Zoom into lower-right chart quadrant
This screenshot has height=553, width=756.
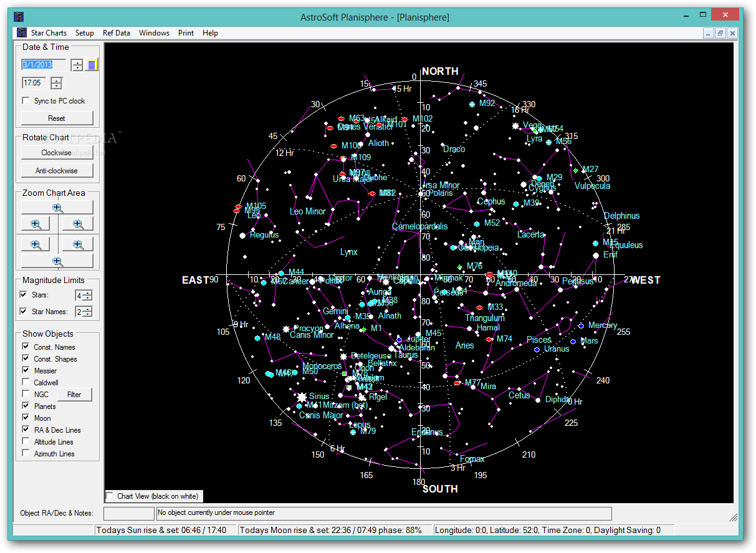tap(78, 244)
